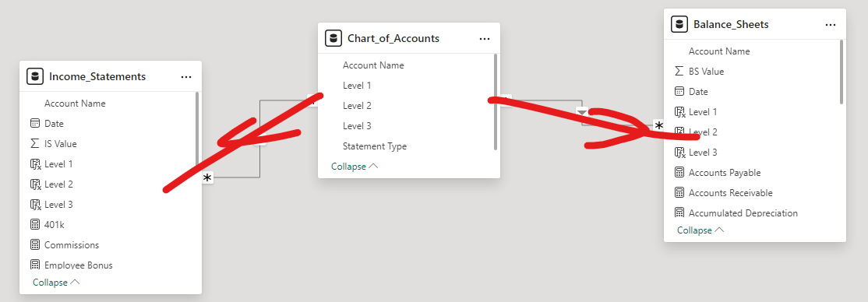
Task: Select Date field in Balance_Sheets
Action: pyautogui.click(x=699, y=92)
